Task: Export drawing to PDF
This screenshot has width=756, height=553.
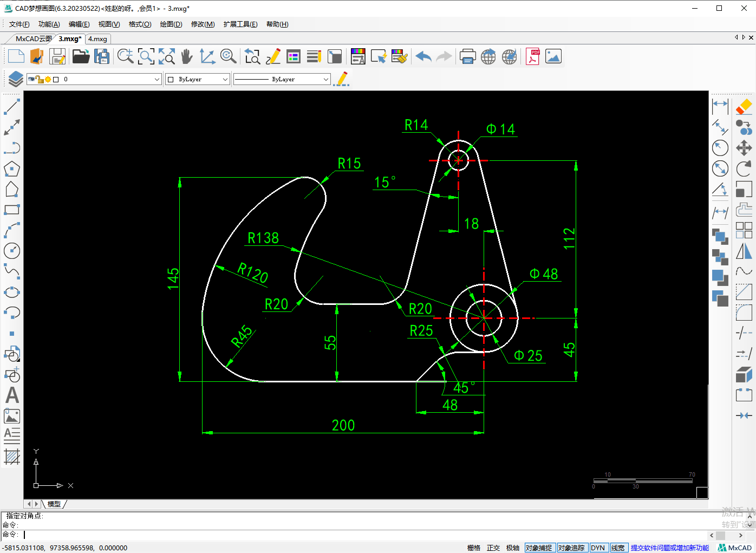Action: tap(533, 56)
